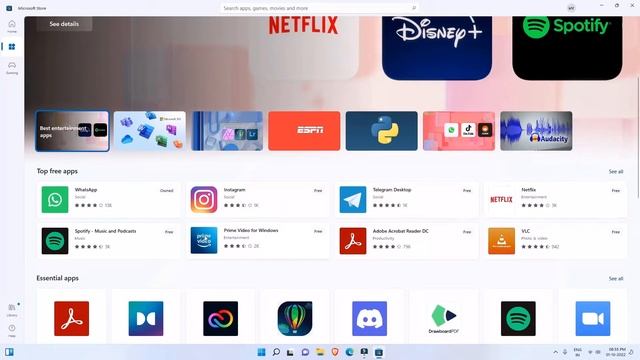The image size is (640, 360).
Task: Click the Owned label on WhatsApp card
Action: (x=167, y=191)
